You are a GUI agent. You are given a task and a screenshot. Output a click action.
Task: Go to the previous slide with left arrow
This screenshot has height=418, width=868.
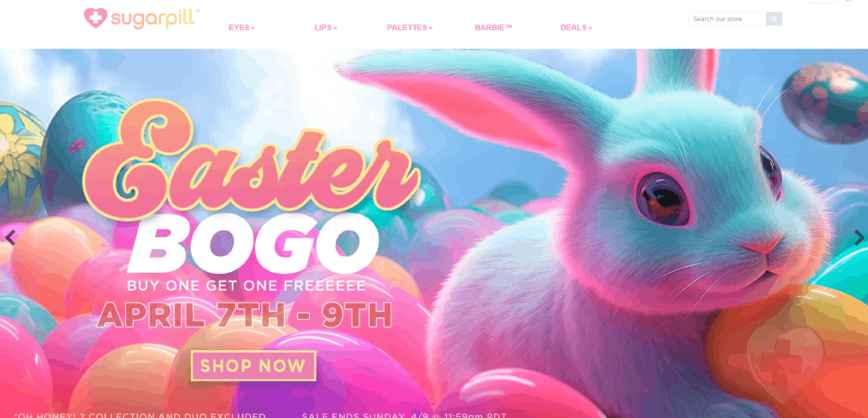coord(10,238)
